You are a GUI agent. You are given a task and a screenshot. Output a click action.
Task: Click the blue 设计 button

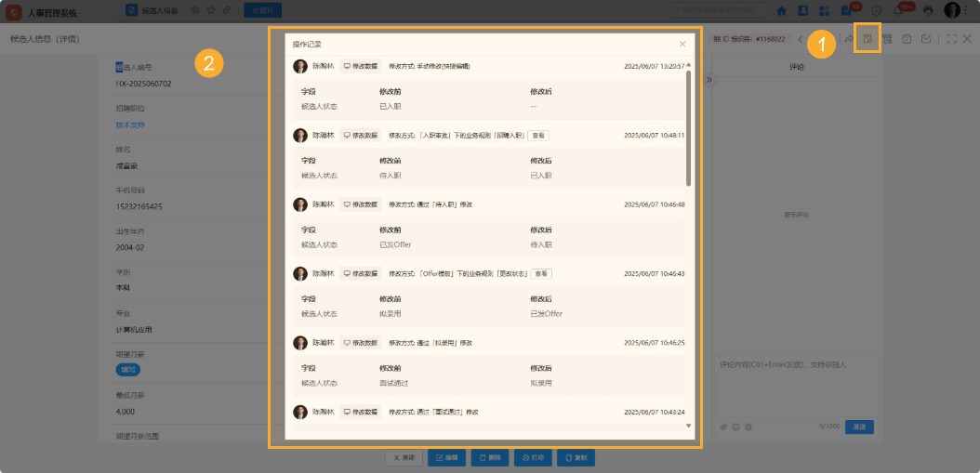[x=262, y=10]
